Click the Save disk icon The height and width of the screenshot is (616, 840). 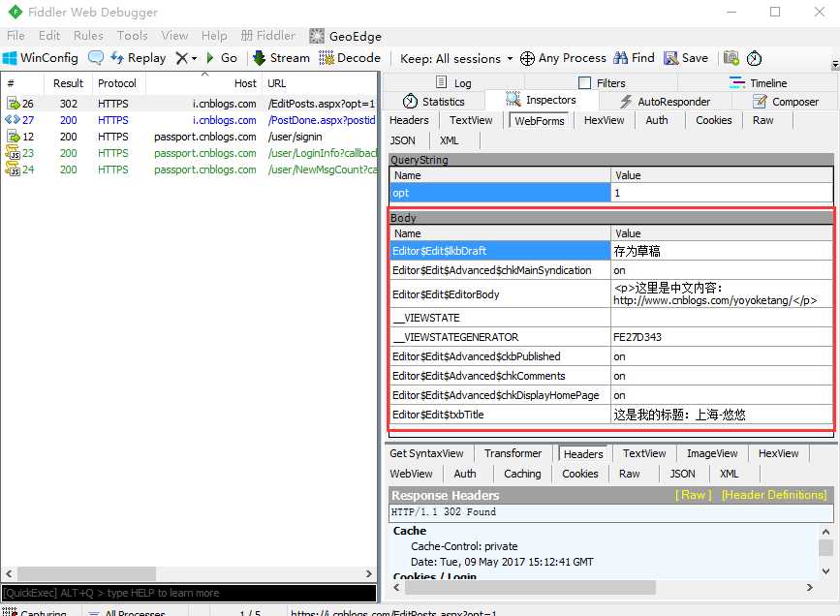pos(670,58)
